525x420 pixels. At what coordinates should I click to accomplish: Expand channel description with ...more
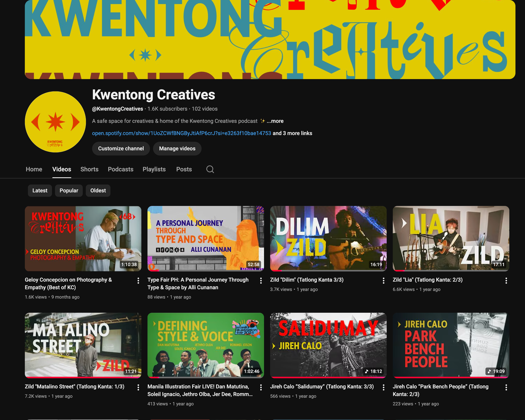coord(275,121)
